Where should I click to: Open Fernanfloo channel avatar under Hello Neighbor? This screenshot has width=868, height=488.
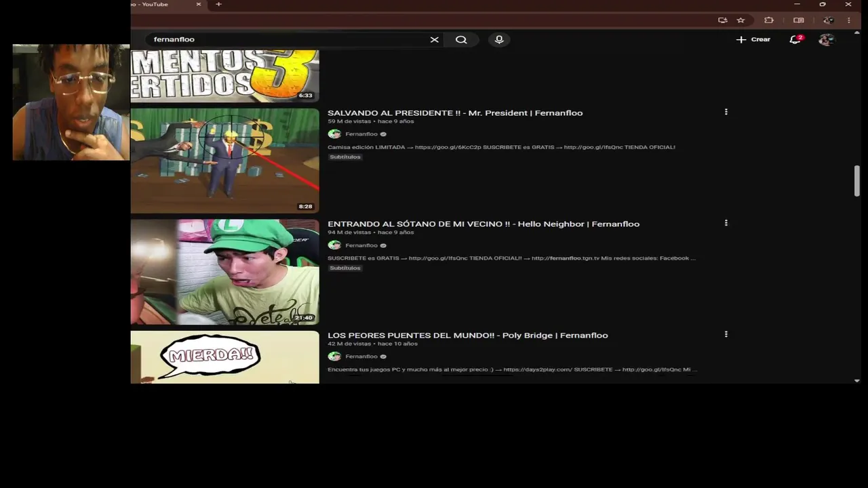click(x=334, y=245)
